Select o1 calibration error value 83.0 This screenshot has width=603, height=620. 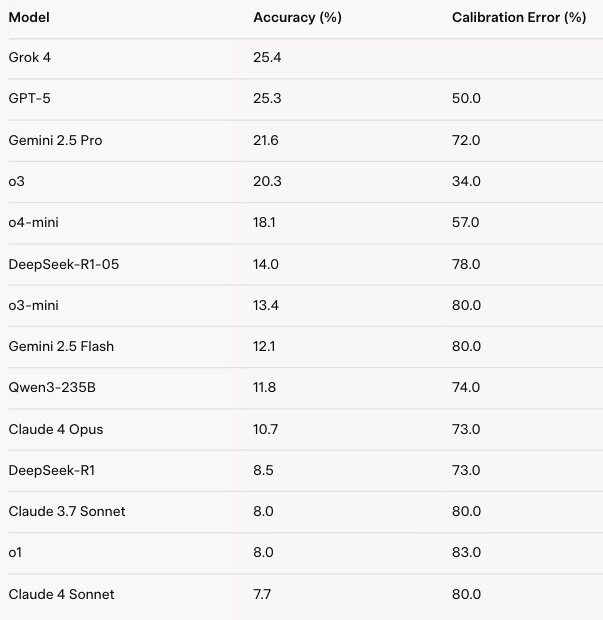coord(466,552)
